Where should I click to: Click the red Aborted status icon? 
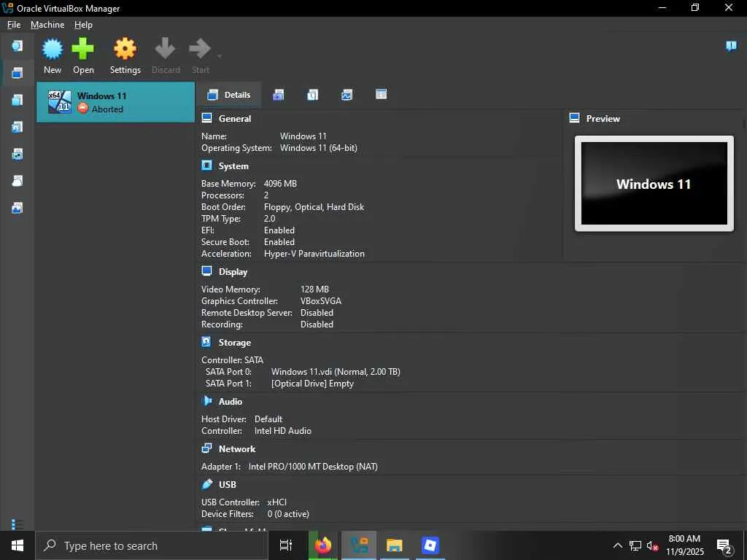pyautogui.click(x=83, y=109)
